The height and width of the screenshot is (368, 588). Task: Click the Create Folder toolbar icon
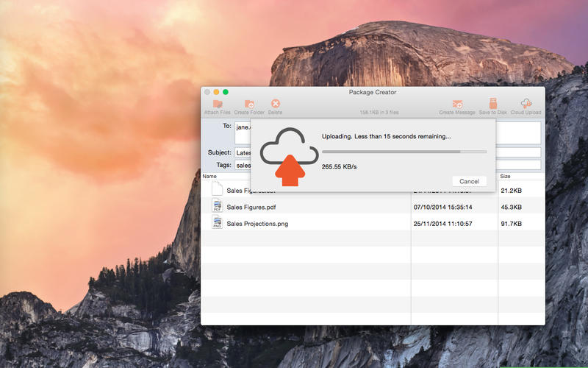point(248,105)
